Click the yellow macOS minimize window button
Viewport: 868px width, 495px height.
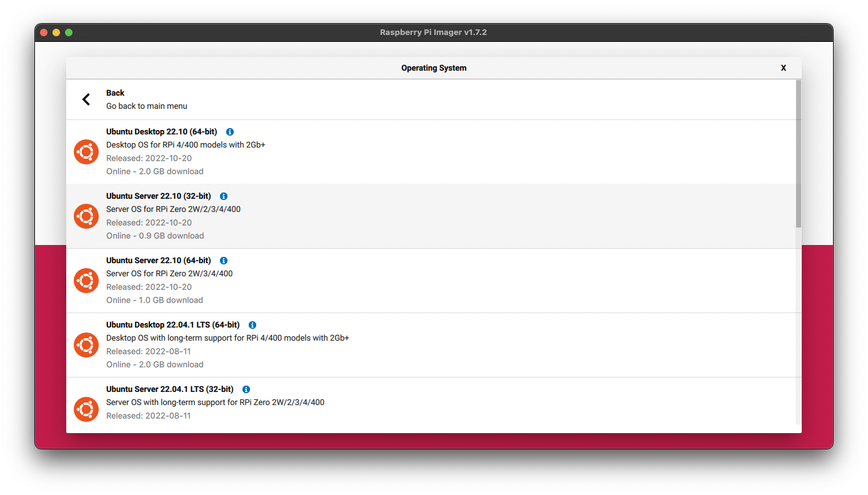click(56, 32)
